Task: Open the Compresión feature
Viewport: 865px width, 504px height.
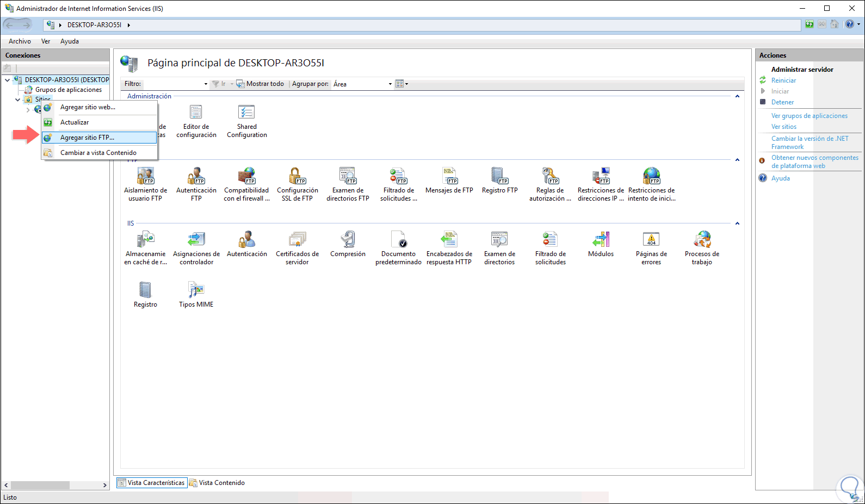Action: (x=348, y=245)
